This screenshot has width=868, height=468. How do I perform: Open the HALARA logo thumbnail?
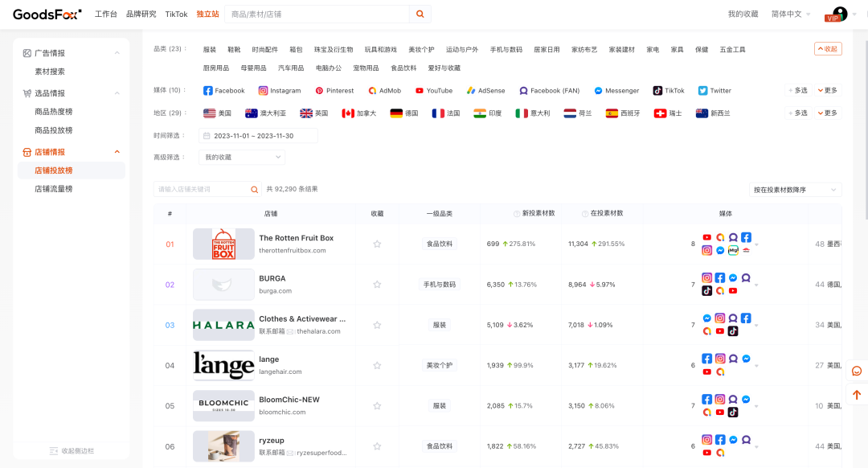coord(223,325)
